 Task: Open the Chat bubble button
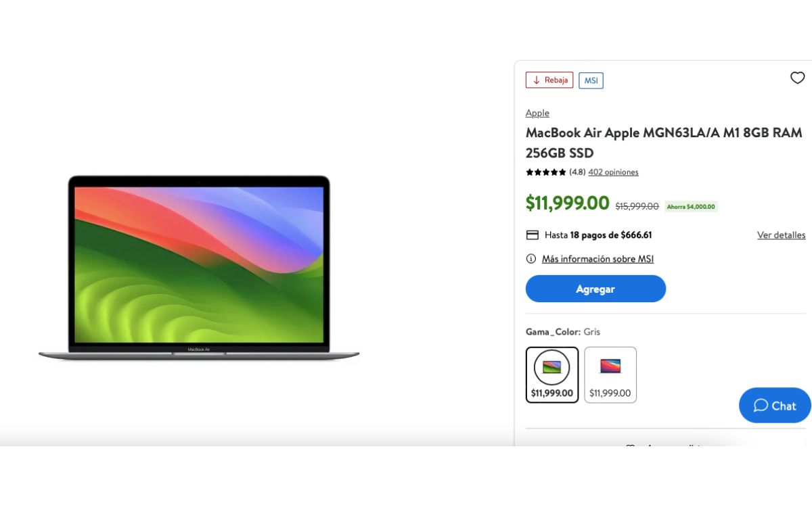[x=775, y=406]
